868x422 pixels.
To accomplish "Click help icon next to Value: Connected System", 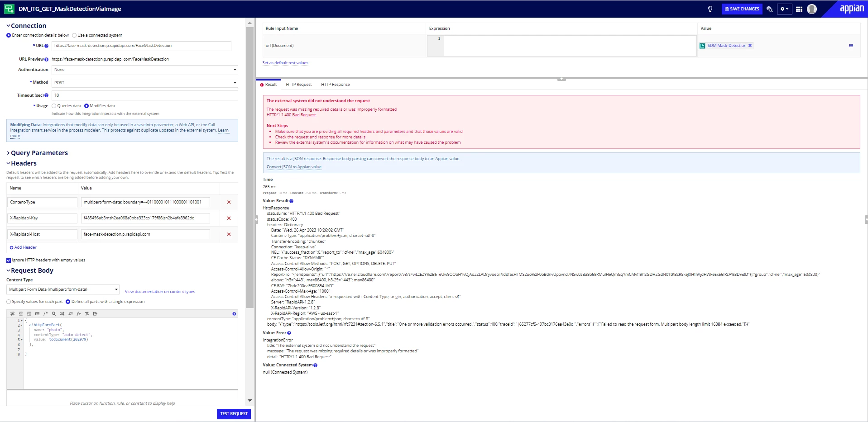I will coord(315,365).
